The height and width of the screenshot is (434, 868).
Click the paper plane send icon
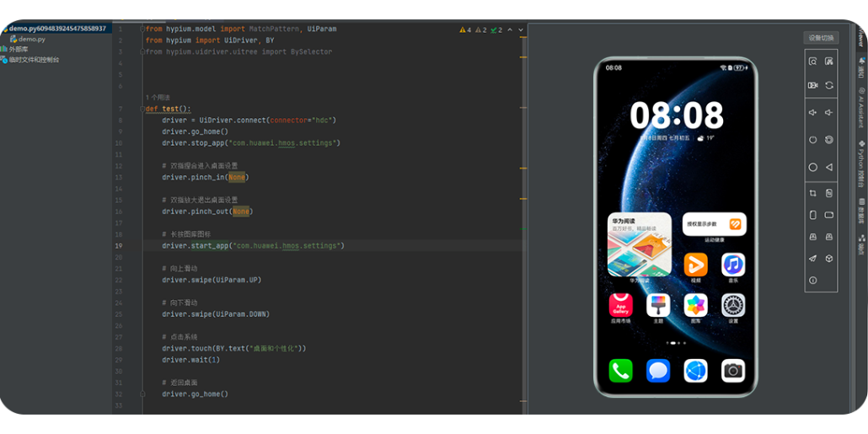pos(812,258)
